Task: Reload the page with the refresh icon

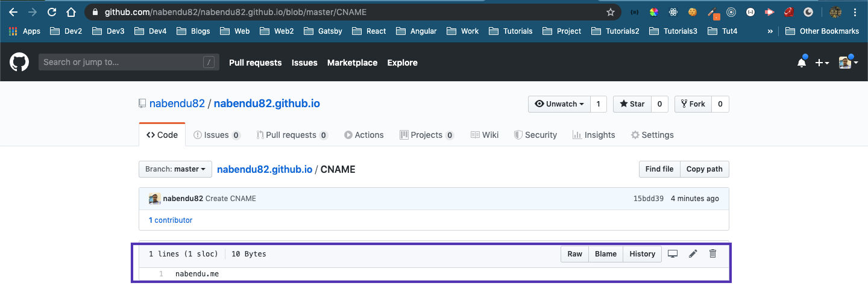Action: tap(52, 12)
